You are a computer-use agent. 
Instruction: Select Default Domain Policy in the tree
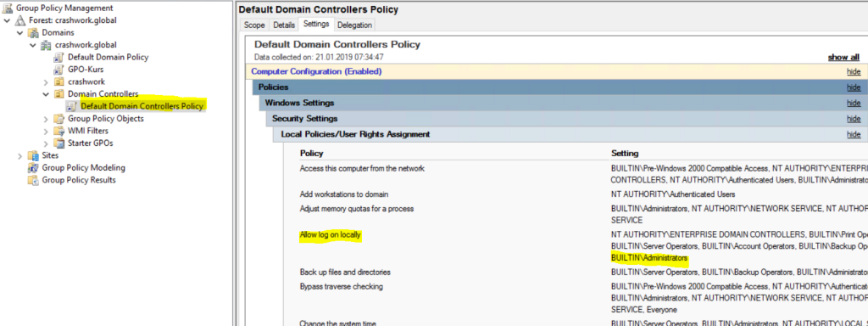click(108, 57)
